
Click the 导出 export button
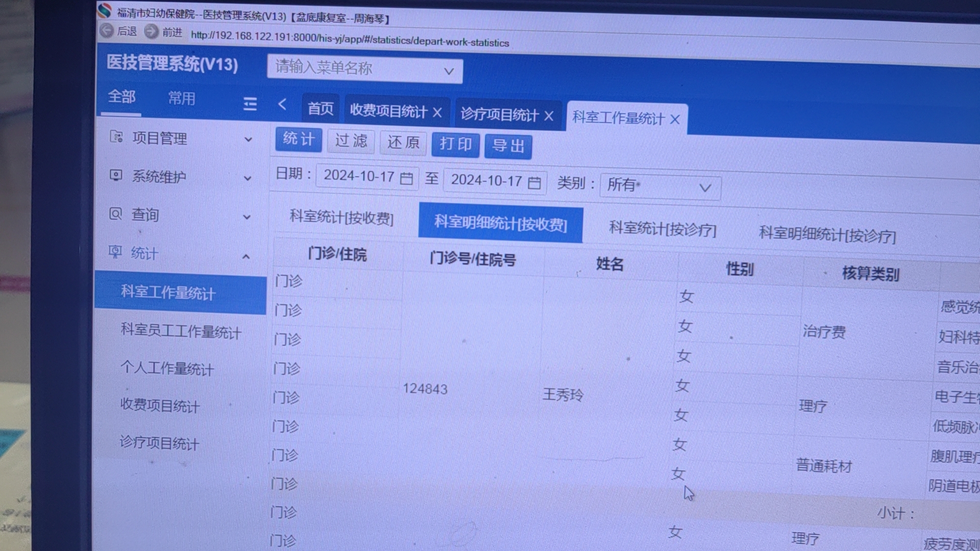pos(508,146)
